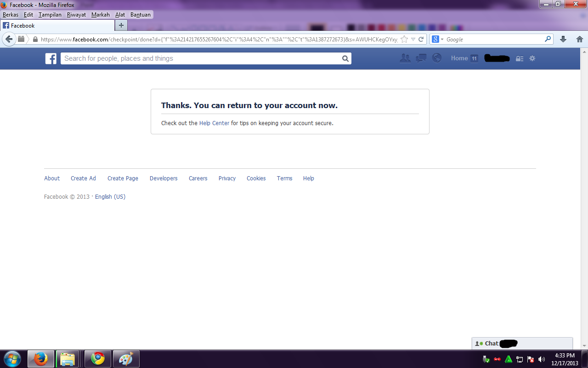Open the Windows Start menu
The image size is (588, 368).
(x=12, y=359)
